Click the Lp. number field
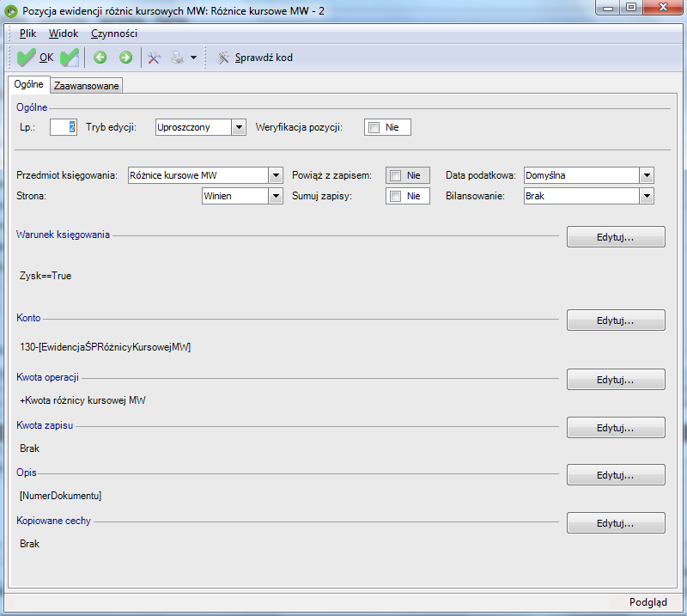The height and width of the screenshot is (616, 687). (64, 127)
